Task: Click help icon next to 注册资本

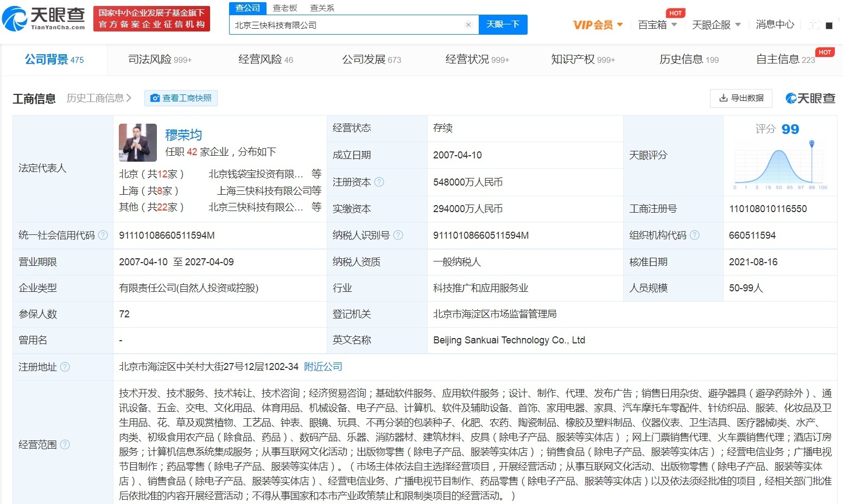Action: point(379,182)
